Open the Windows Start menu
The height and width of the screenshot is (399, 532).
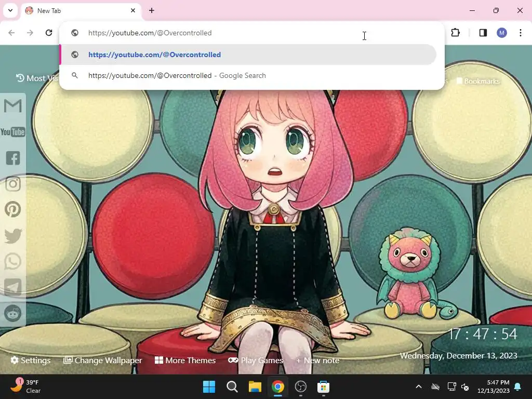209,387
